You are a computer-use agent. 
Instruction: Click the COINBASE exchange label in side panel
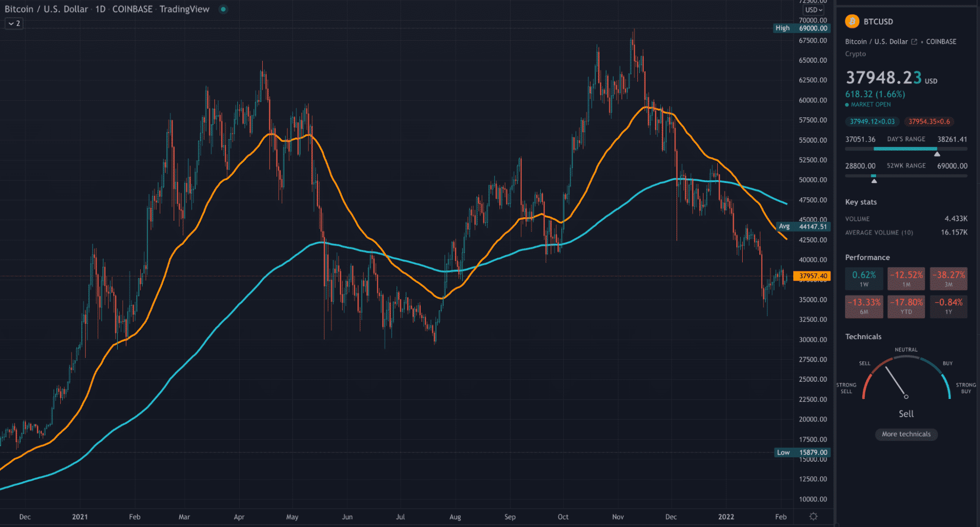pos(941,42)
